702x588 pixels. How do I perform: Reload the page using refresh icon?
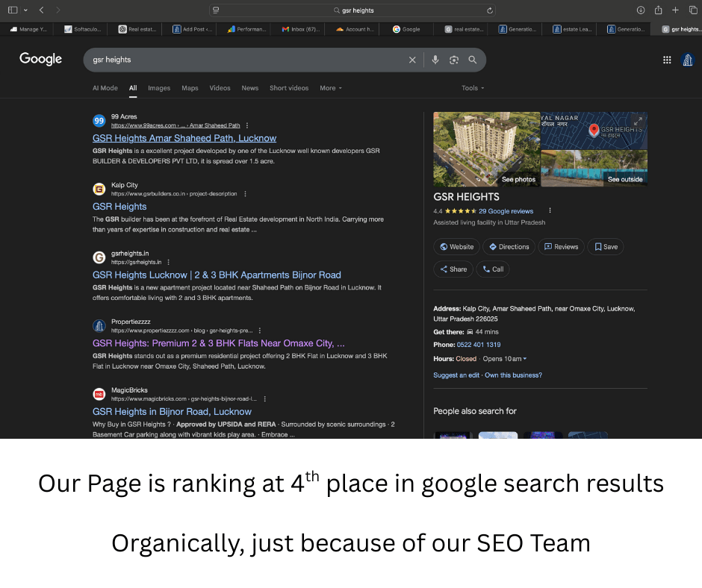[x=490, y=10]
